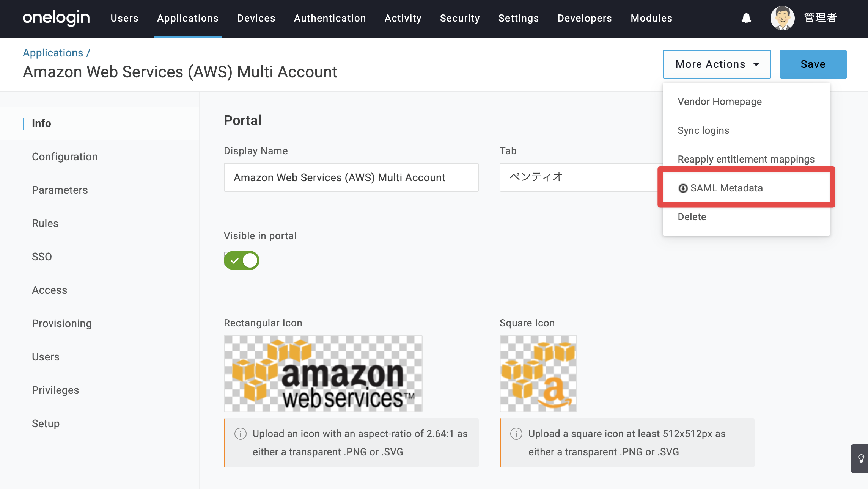Click the square AWS icon thumbnail
This screenshot has width=868, height=489.
pos(538,374)
